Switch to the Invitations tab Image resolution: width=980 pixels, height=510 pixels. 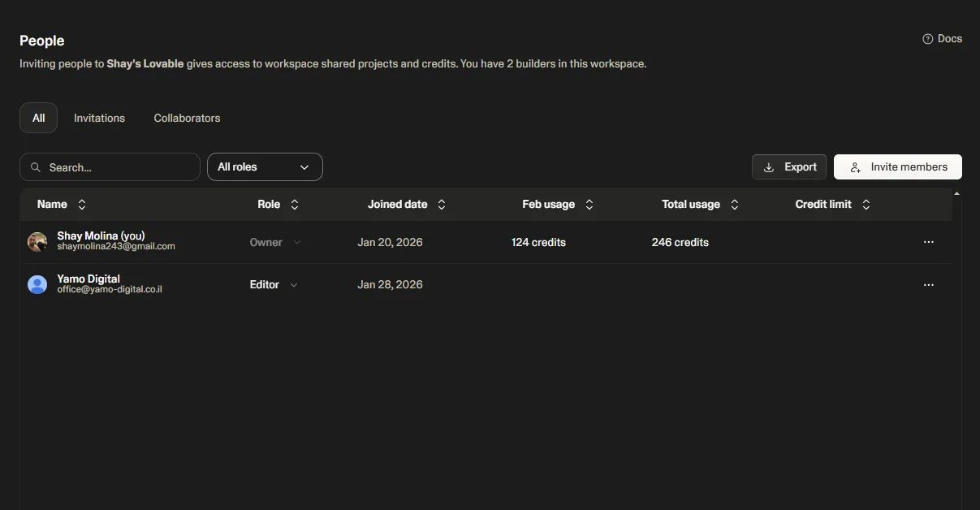[99, 118]
